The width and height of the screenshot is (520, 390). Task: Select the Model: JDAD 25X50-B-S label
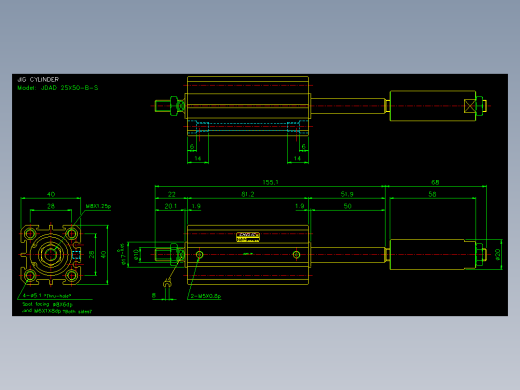[58, 88]
